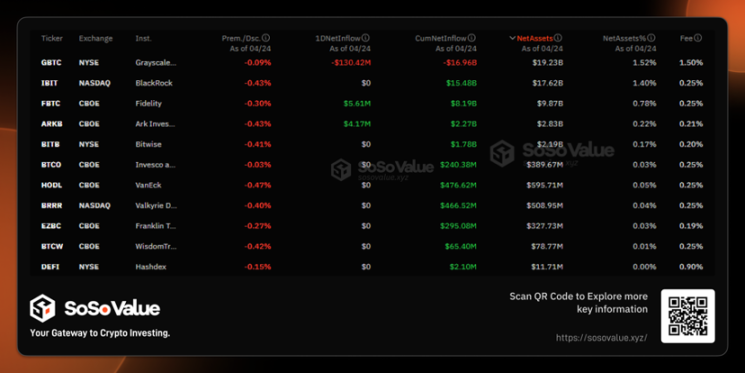Sort the table by Ticker column

click(52, 38)
